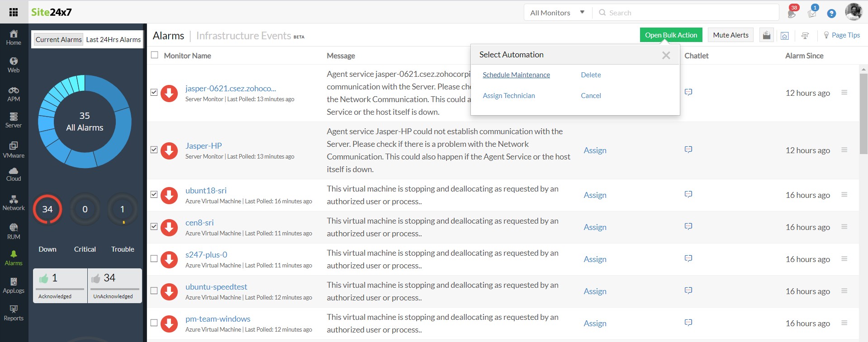Open the row menu for s247-plus-0
This screenshot has height=342, width=868.
(x=844, y=258)
